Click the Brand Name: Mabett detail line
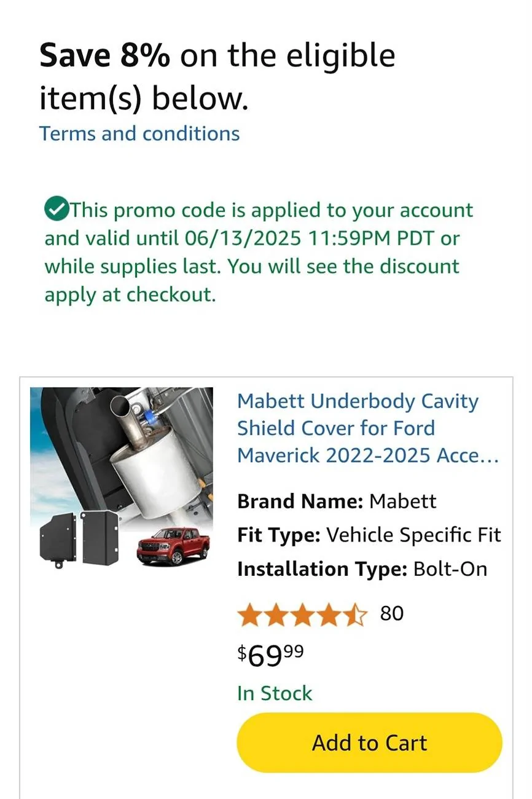 336,501
